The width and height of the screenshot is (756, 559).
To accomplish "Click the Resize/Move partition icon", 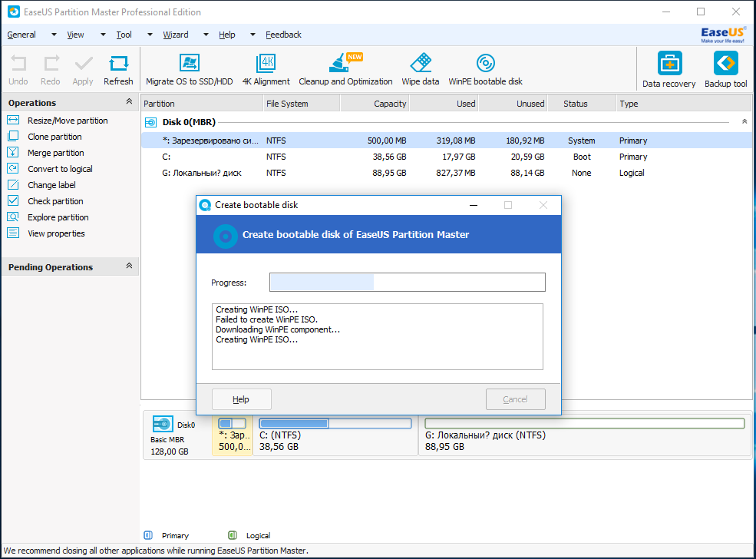I will pyautogui.click(x=14, y=120).
